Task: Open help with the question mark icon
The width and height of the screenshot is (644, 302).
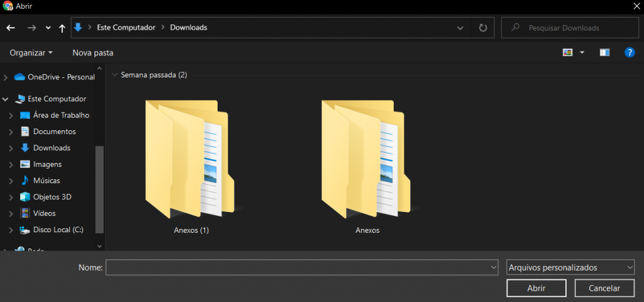Action: tap(630, 53)
